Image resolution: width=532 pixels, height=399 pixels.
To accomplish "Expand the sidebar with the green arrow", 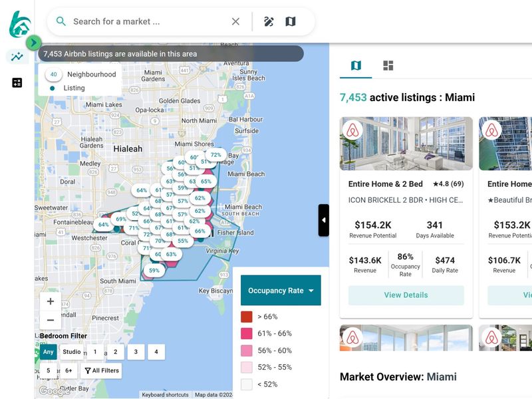I will click(33, 43).
